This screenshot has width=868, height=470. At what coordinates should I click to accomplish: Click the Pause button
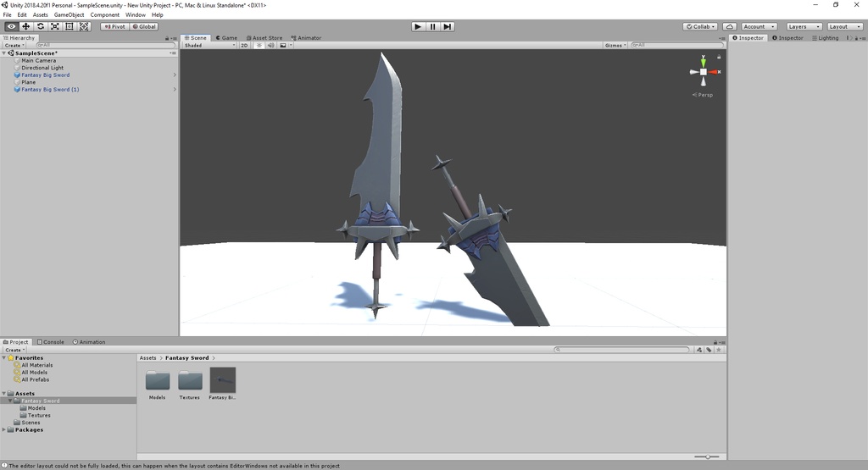[x=433, y=26]
